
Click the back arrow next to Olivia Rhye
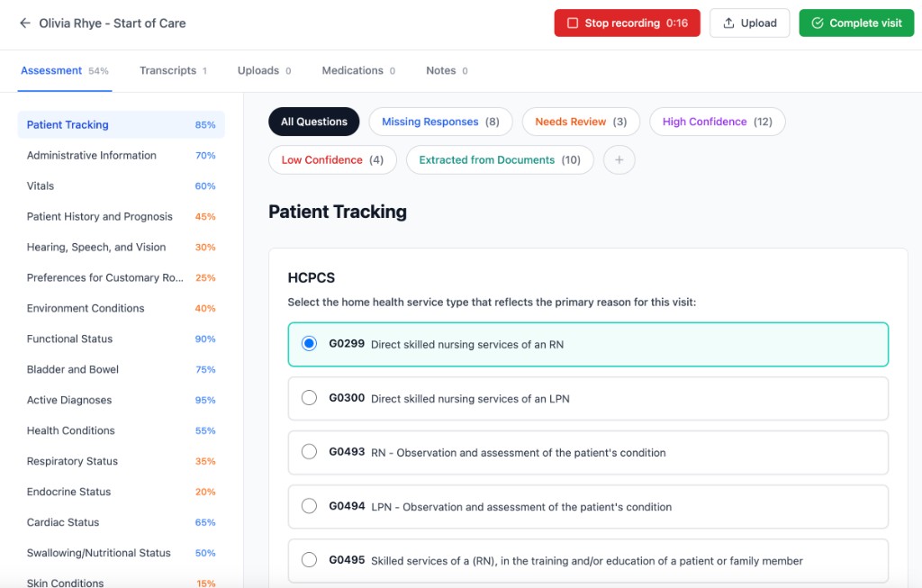click(23, 23)
